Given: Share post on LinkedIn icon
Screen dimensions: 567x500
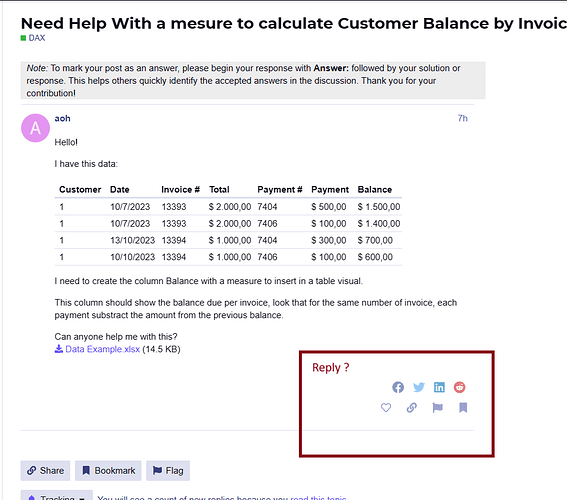Looking at the screenshot, I should (x=439, y=387).
